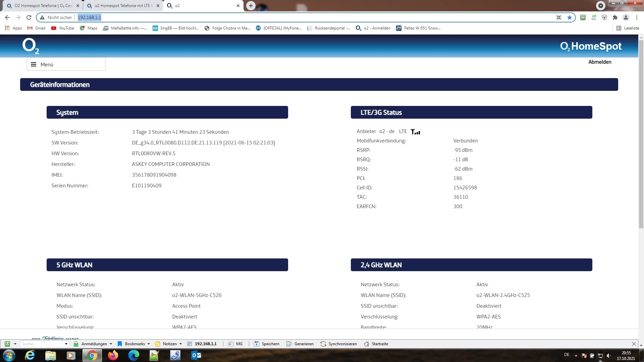Open the extensions puzzle icon
The width and height of the screenshot is (644, 362).
click(615, 17)
